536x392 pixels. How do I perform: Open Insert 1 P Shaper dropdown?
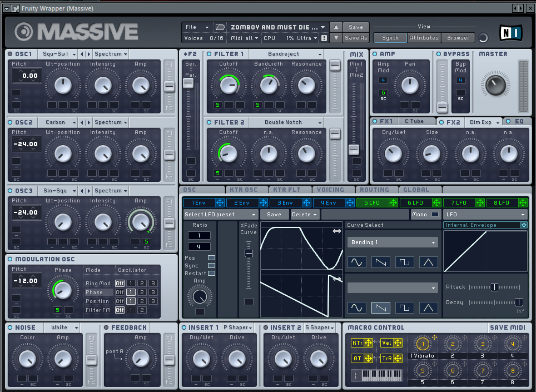click(238, 328)
